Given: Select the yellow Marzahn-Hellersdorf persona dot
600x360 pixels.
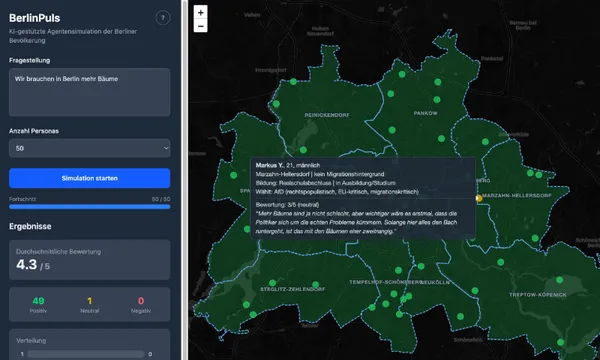Looking at the screenshot, I should coord(478,198).
